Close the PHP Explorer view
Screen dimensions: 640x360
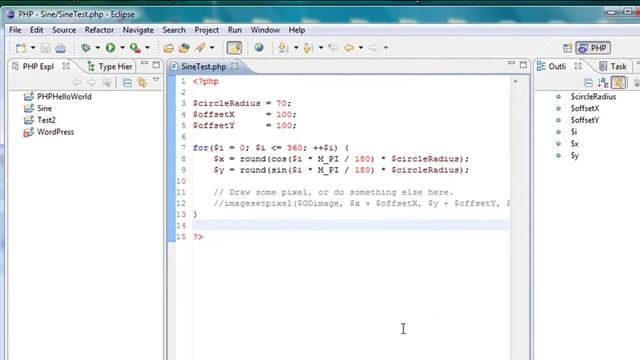tap(66, 66)
